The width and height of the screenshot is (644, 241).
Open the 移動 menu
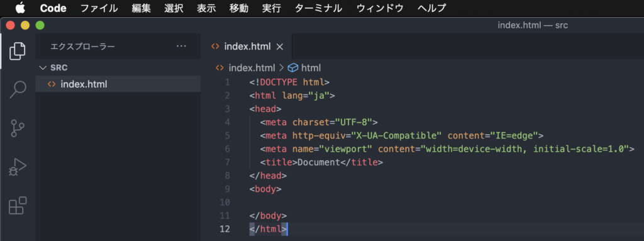point(239,8)
